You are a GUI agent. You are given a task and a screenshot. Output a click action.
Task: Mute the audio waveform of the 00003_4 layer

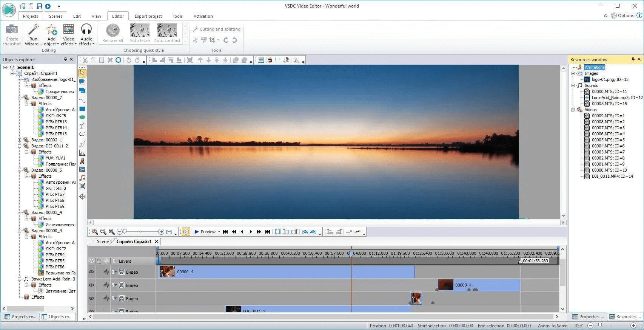(x=106, y=285)
